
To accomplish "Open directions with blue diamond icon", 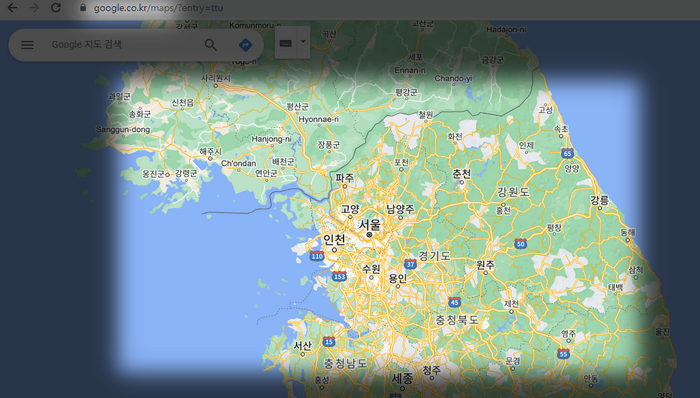I will [246, 45].
